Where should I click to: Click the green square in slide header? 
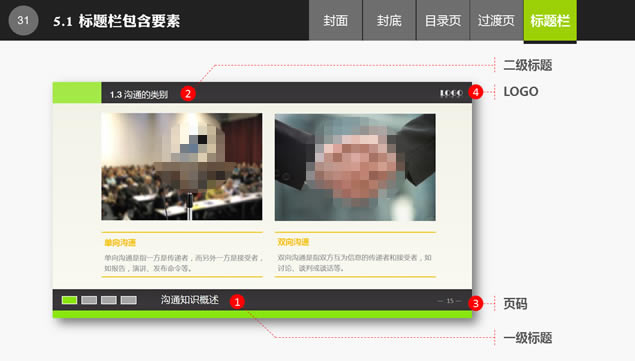coord(77,93)
